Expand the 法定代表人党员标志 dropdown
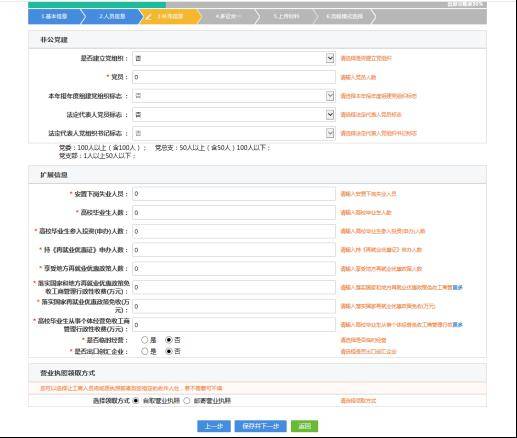Screen dimensions: 517x438 click(x=330, y=115)
